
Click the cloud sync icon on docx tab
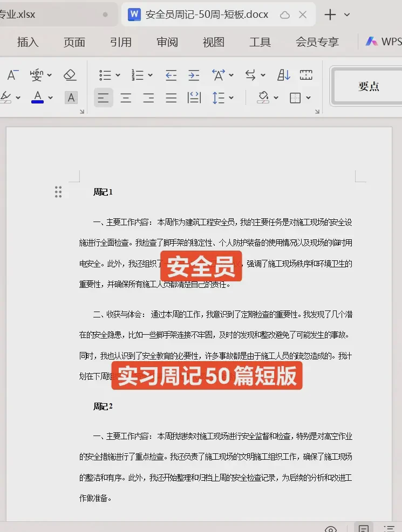click(x=285, y=15)
